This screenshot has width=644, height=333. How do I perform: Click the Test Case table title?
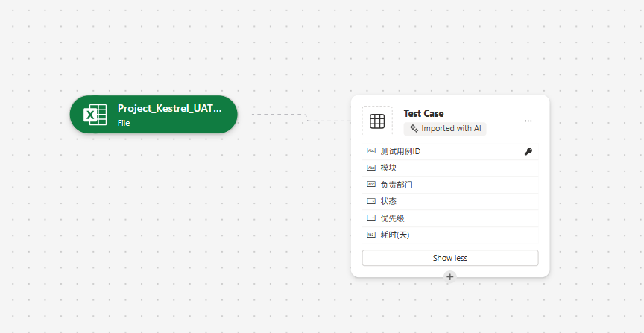tap(423, 113)
